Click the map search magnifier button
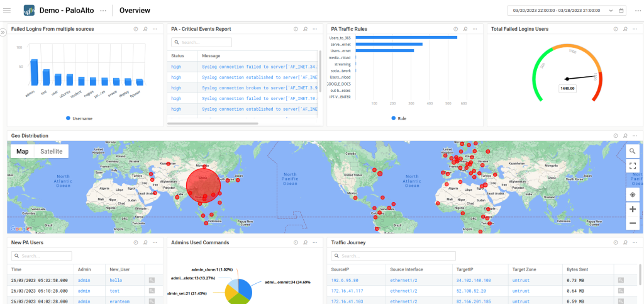Viewport: 644px width, 304px height. point(633,151)
